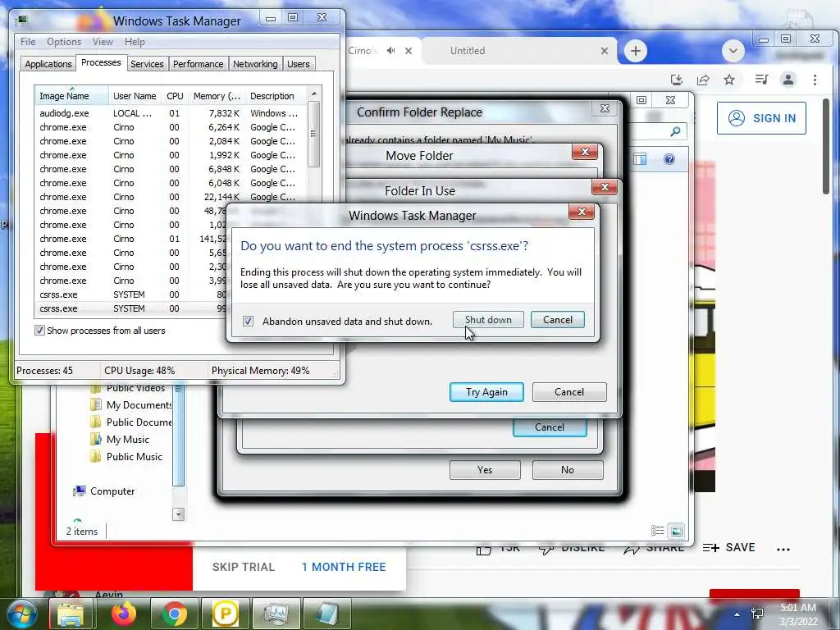
Task: Click SAVE under the video
Action: coord(729,547)
